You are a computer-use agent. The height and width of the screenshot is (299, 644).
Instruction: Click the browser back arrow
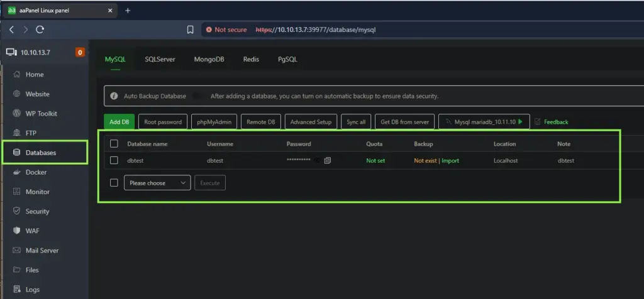(x=11, y=30)
